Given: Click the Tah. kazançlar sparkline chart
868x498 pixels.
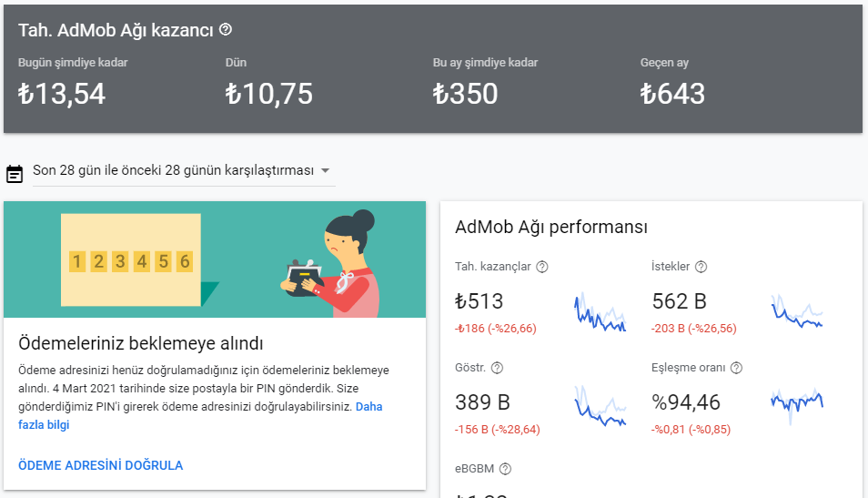Looking at the screenshot, I should tap(601, 313).
